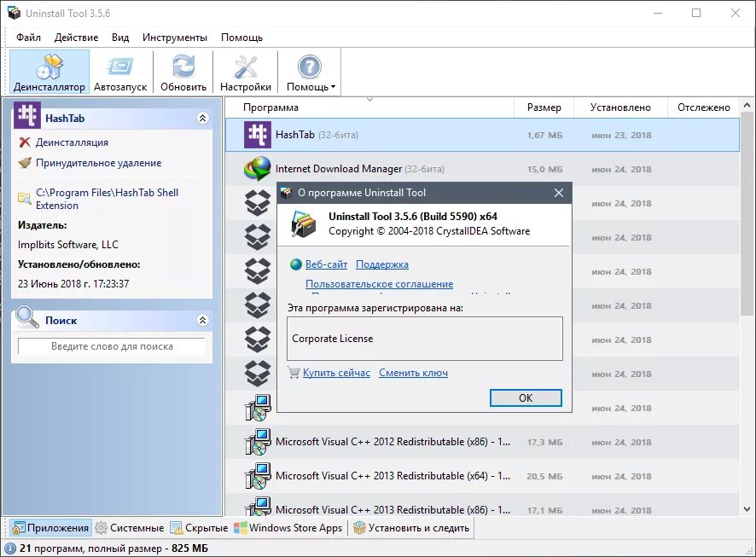Sort by the Отслежено column header
This screenshot has width=756, height=557.
(703, 107)
